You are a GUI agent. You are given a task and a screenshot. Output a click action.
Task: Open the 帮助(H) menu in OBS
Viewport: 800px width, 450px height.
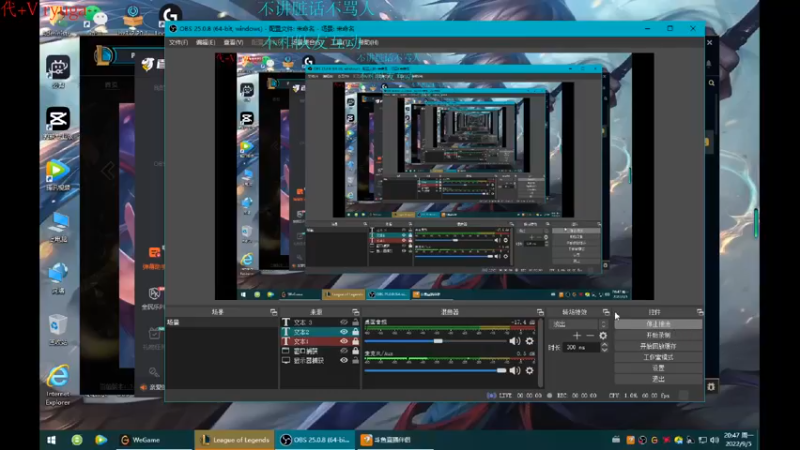[368, 42]
